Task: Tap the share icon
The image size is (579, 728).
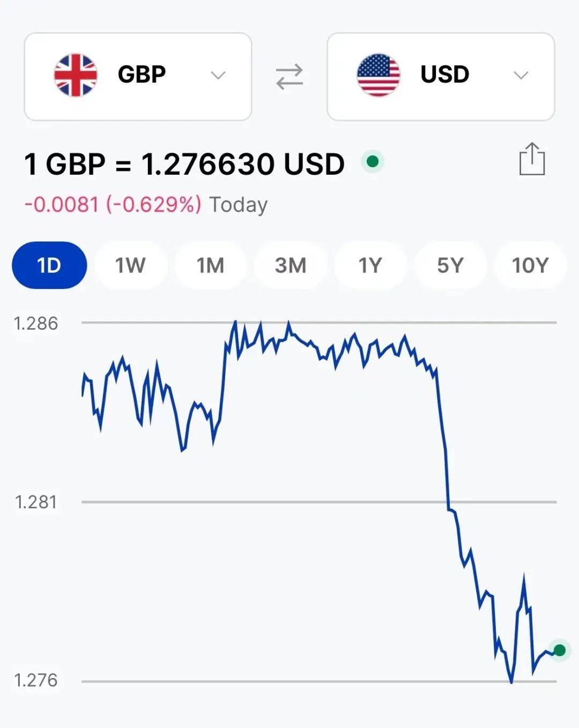Action: coord(532,159)
